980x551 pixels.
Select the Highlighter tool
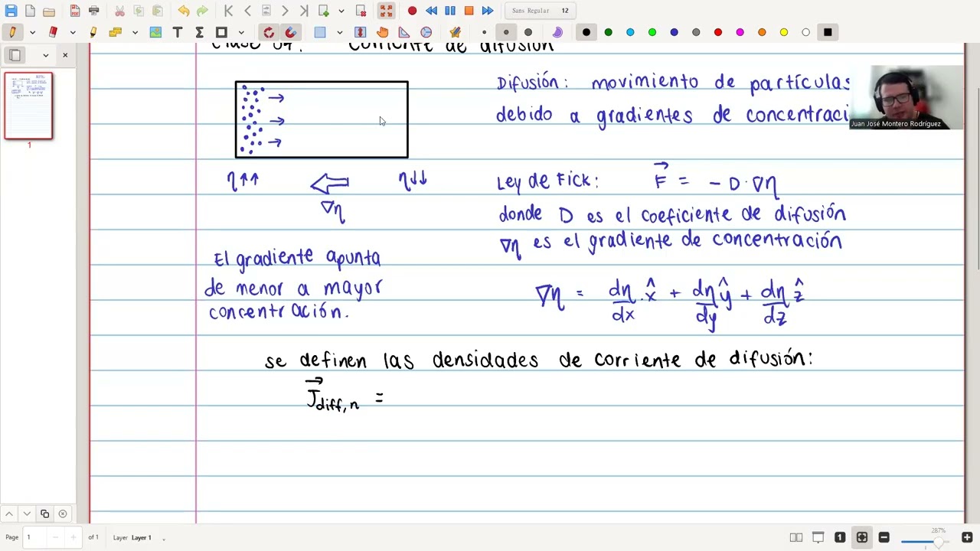click(x=93, y=32)
